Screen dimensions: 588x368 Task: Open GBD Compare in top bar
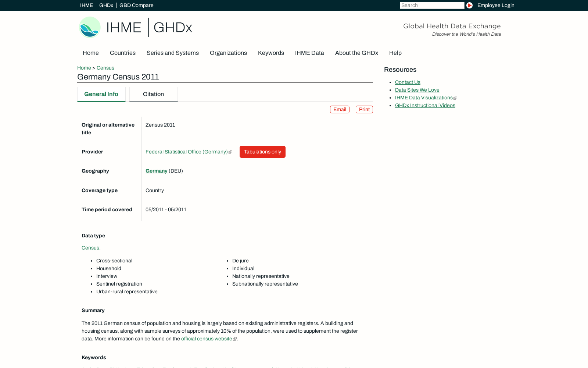[x=136, y=6]
